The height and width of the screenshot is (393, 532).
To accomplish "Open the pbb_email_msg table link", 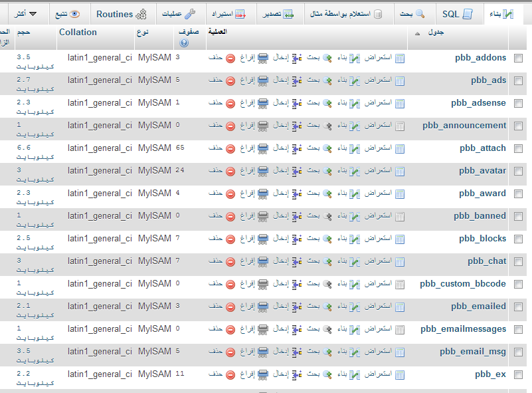I will (473, 352).
